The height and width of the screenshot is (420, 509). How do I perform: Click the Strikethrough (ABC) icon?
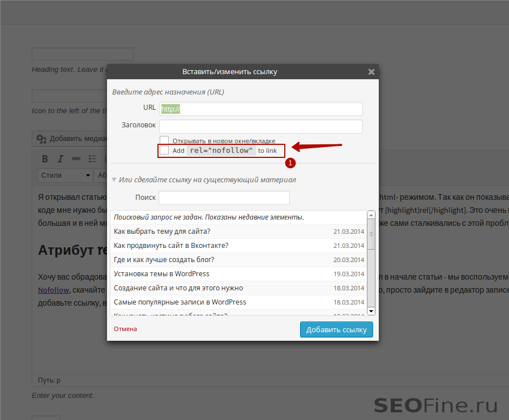76,159
